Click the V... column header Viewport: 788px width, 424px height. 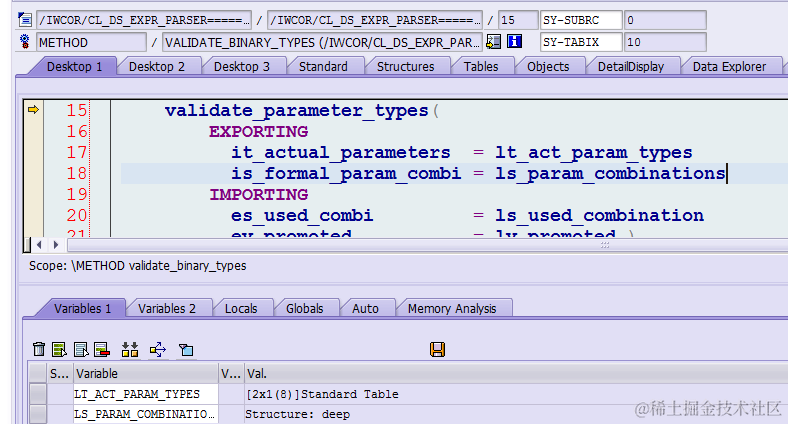[x=231, y=373]
